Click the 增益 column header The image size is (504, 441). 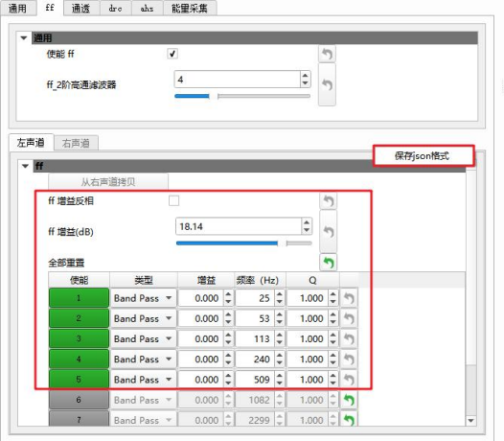tap(206, 280)
